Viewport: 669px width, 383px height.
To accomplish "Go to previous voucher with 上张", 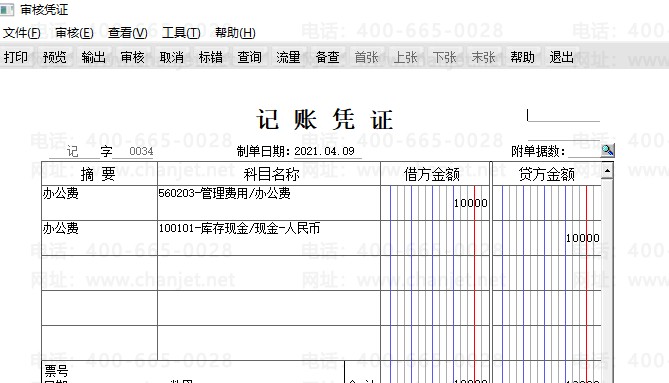I will coord(405,57).
